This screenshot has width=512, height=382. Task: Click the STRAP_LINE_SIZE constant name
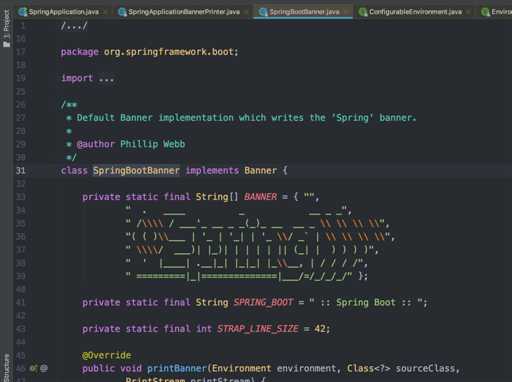pos(258,329)
